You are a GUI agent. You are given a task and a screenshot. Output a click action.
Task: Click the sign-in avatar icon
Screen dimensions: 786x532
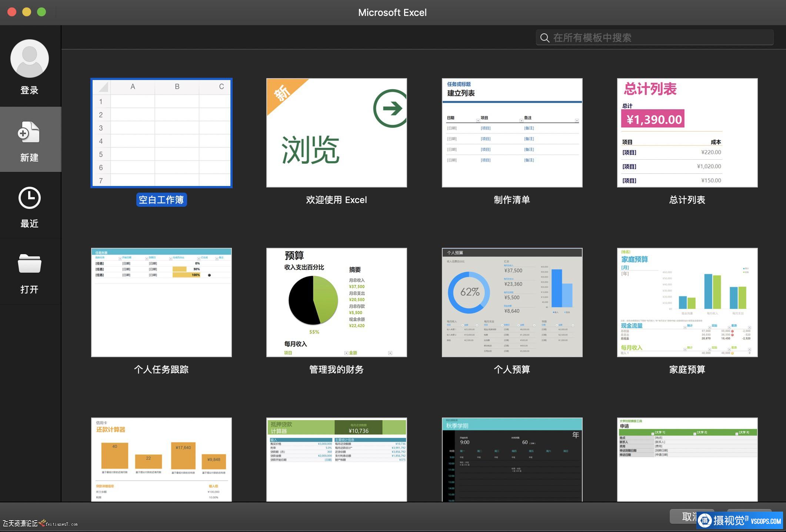[x=30, y=59]
